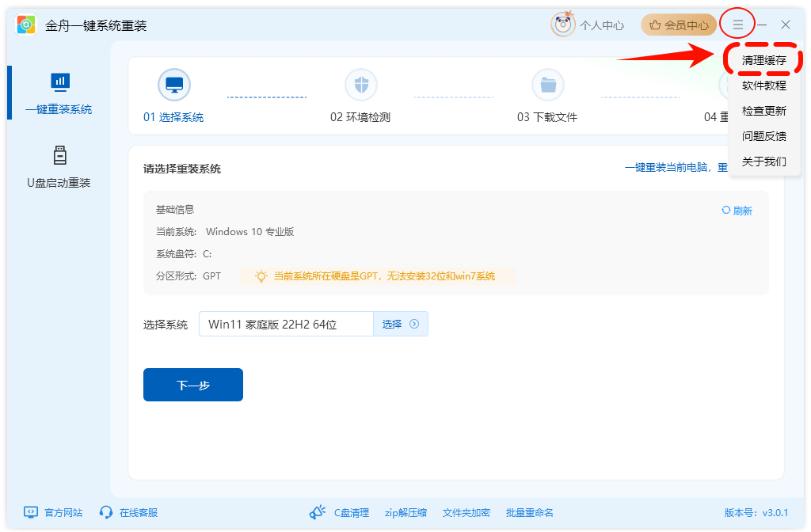
Task: Click the 01 选择系统 monitor step icon
Action: pyautogui.click(x=173, y=85)
